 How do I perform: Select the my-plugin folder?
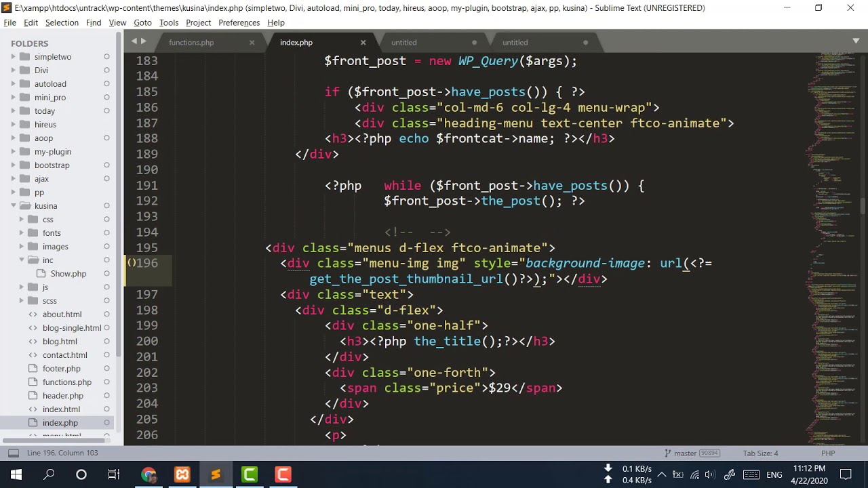click(x=53, y=152)
